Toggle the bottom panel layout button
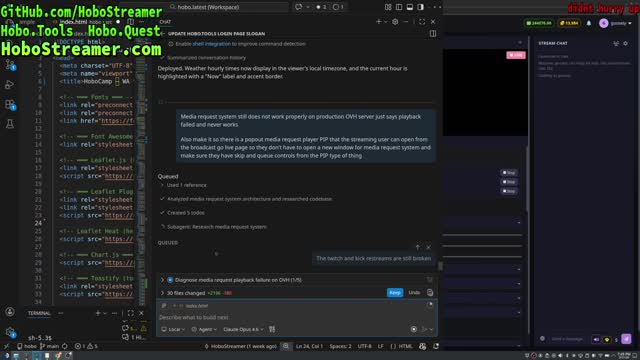 pos(409,7)
